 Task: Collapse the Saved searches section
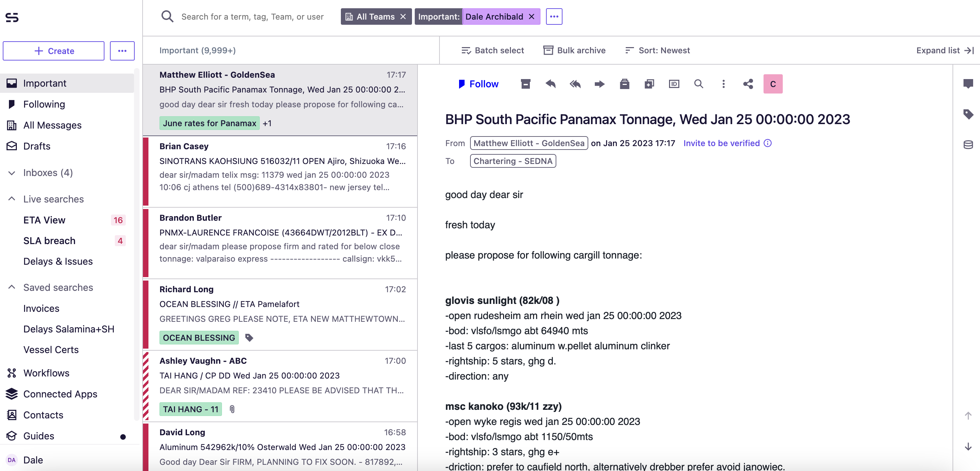[x=12, y=287]
